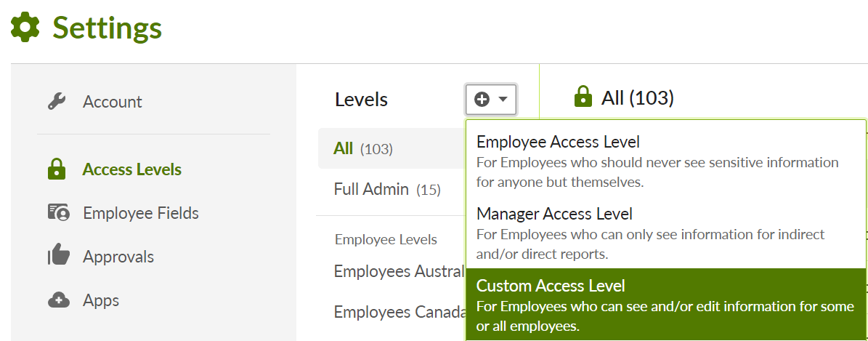Select Custom Access Level option

665,305
